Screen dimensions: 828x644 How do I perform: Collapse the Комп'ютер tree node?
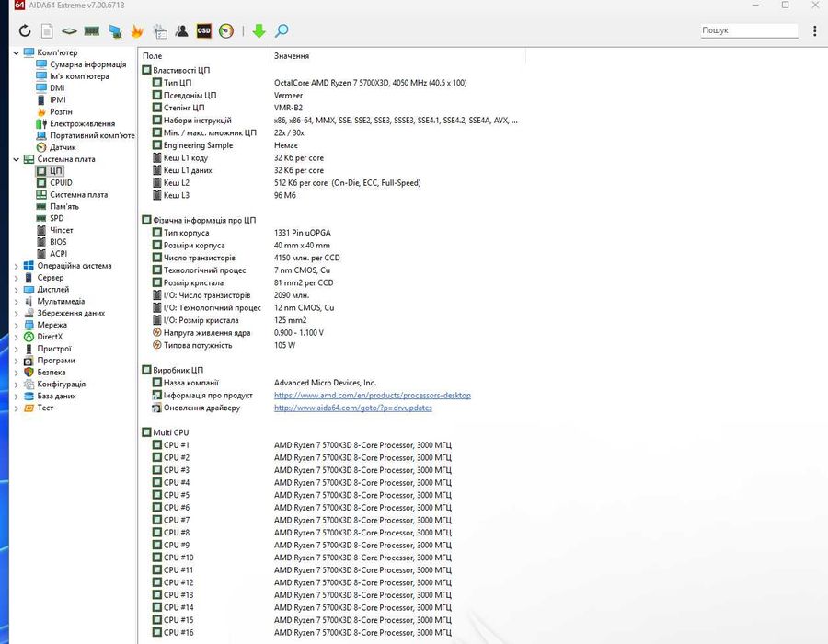(17, 52)
